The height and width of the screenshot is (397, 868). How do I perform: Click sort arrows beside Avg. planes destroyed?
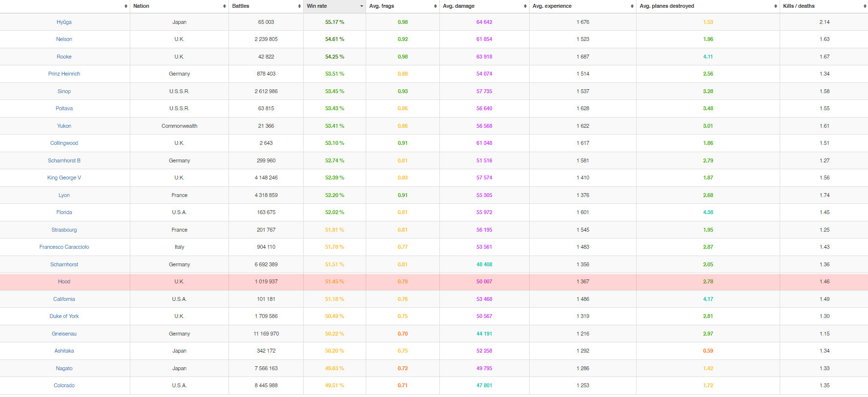pyautogui.click(x=775, y=6)
